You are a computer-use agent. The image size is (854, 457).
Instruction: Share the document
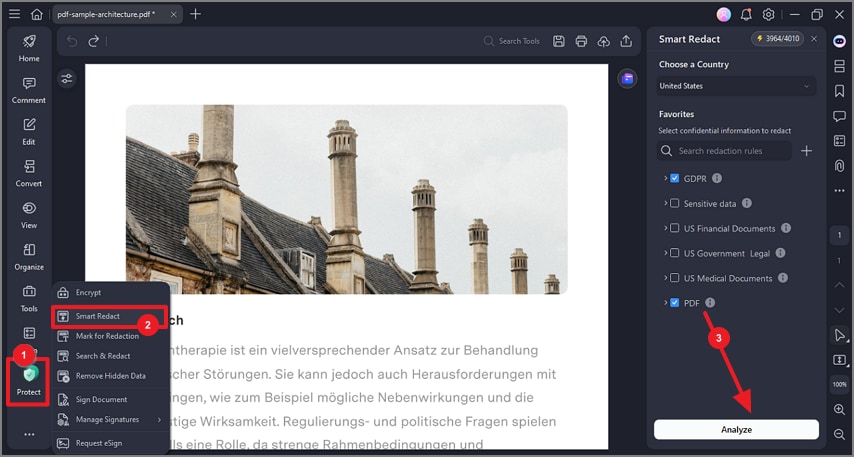pos(626,41)
